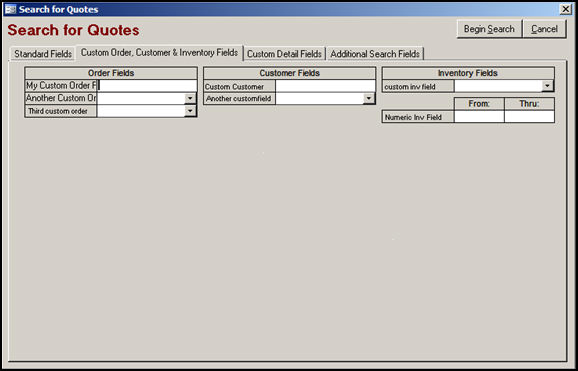
Task: Click the Inventory Fields header
Action: tap(468, 73)
